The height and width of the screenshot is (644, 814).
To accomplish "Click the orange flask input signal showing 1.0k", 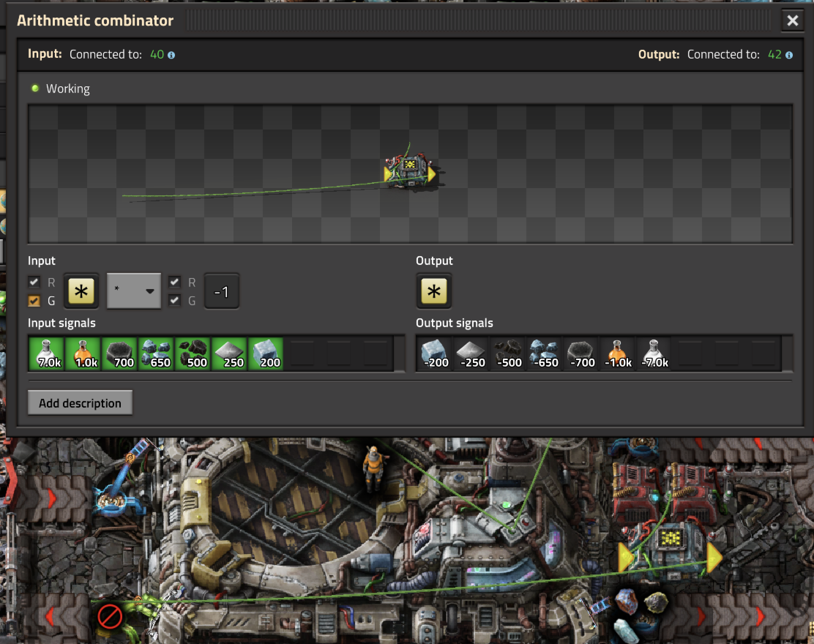I will click(x=83, y=354).
